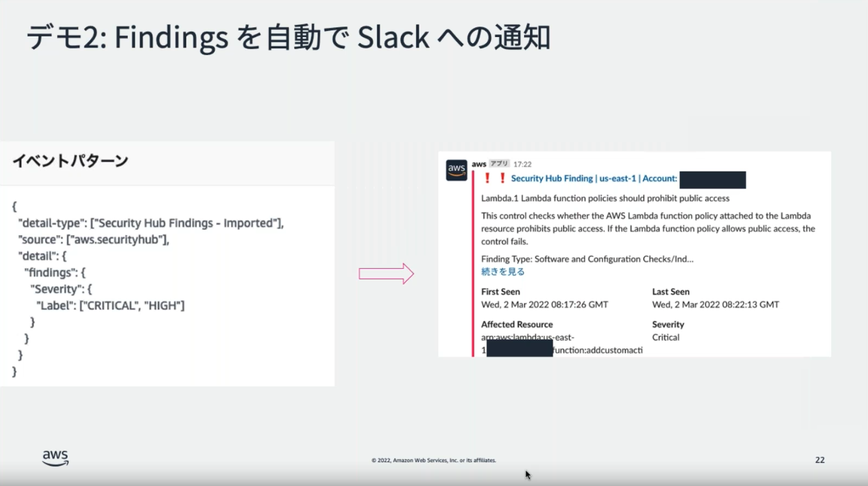Screen dimensions: 868x486
Task: Select the slide title デモ2: Findings を自動で Slack への通知
Action: click(288, 38)
